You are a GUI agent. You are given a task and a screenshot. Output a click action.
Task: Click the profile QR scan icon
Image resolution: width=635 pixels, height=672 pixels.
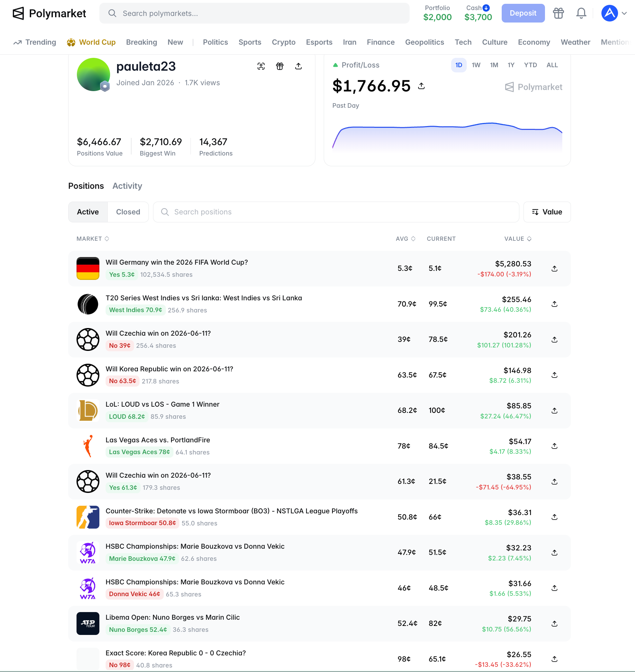pos(261,66)
